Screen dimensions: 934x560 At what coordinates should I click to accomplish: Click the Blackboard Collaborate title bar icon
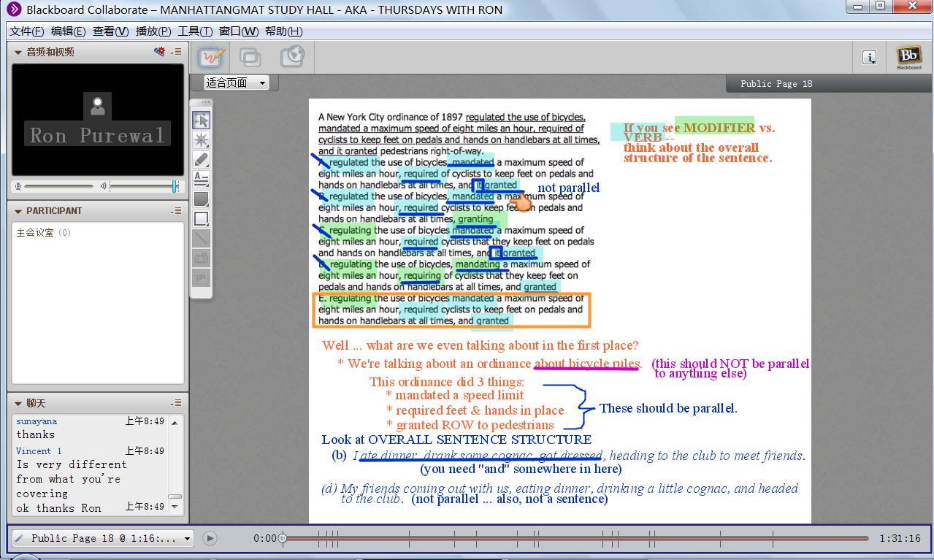[x=13, y=9]
